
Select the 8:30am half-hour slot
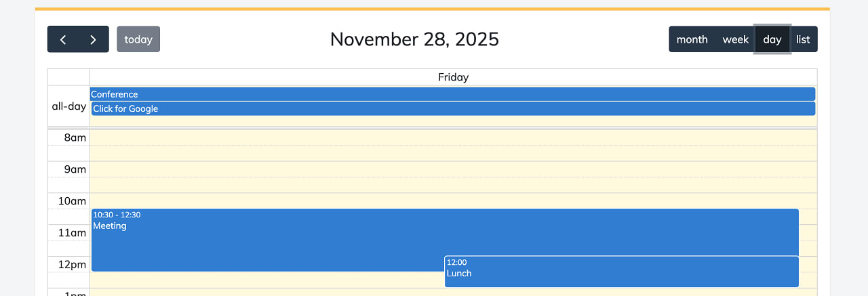453,153
